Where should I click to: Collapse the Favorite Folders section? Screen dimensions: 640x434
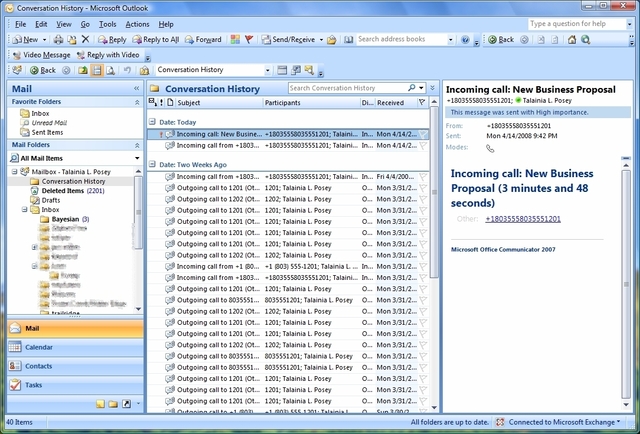(x=137, y=102)
